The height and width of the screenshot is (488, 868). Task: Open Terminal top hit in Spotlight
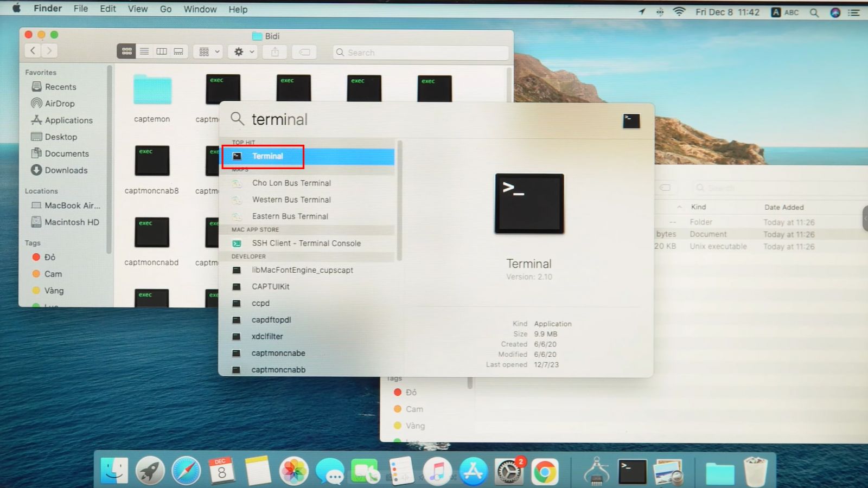click(x=308, y=156)
